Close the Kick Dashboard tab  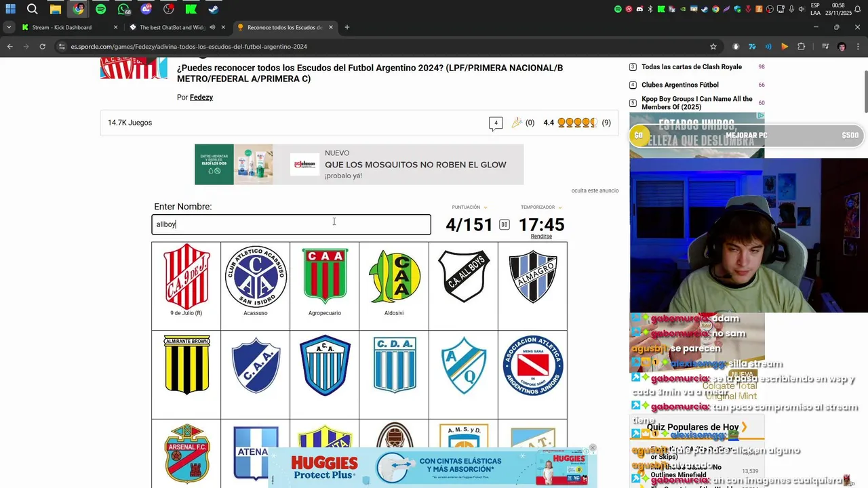(115, 27)
